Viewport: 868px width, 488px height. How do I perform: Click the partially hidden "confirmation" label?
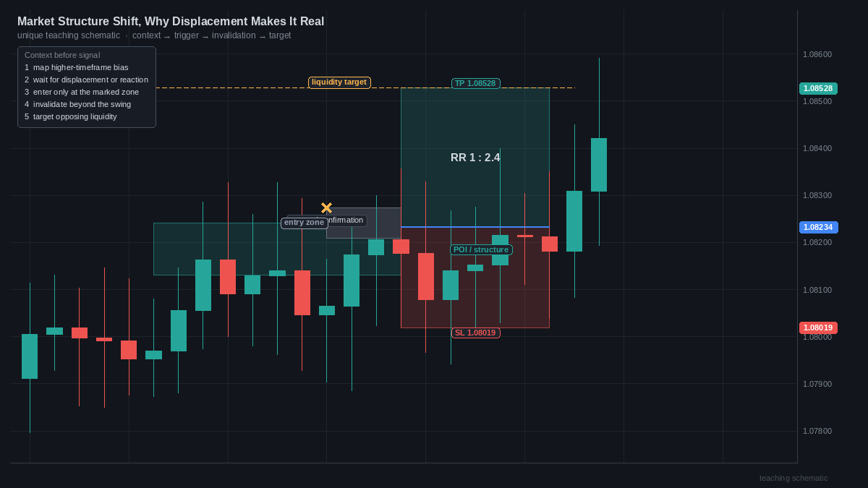[x=347, y=221]
